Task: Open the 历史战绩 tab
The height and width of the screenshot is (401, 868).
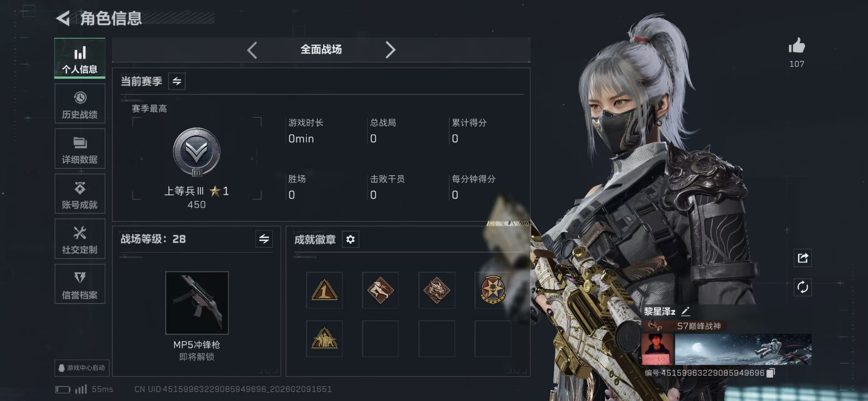Action: 80,104
